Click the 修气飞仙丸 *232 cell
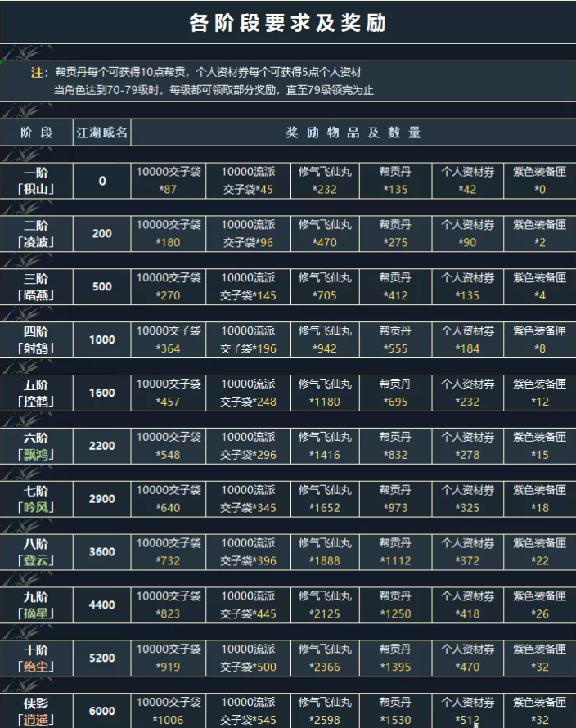The height and width of the screenshot is (728, 576). coord(325,181)
